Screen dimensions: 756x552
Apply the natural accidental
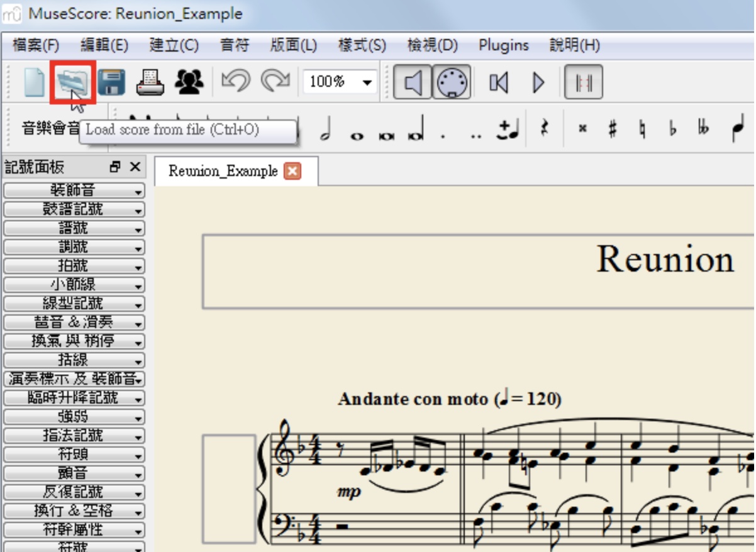[x=643, y=128]
